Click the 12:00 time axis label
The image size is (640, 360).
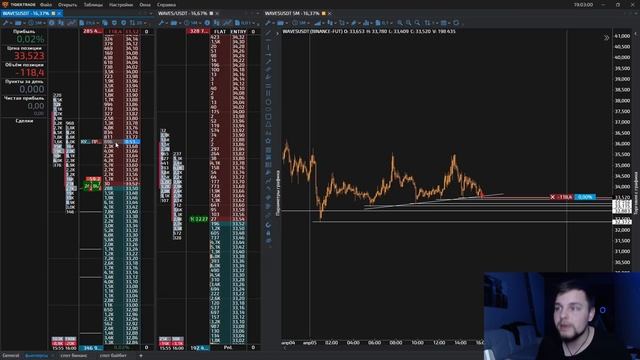(x=439, y=342)
